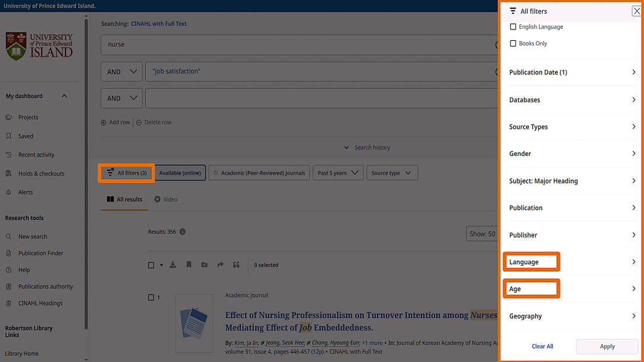This screenshot has height=362, width=644.
Task: Open the first AND boolean operator dropdown
Action: pyautogui.click(x=121, y=72)
